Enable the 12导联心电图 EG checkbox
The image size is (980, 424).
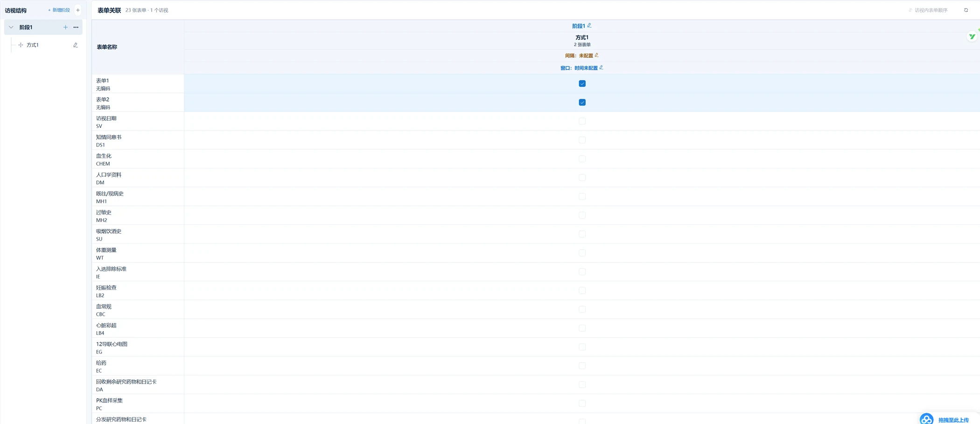coord(582,347)
